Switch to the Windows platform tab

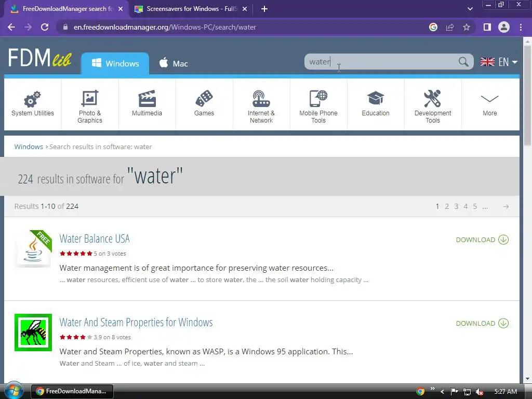115,63
